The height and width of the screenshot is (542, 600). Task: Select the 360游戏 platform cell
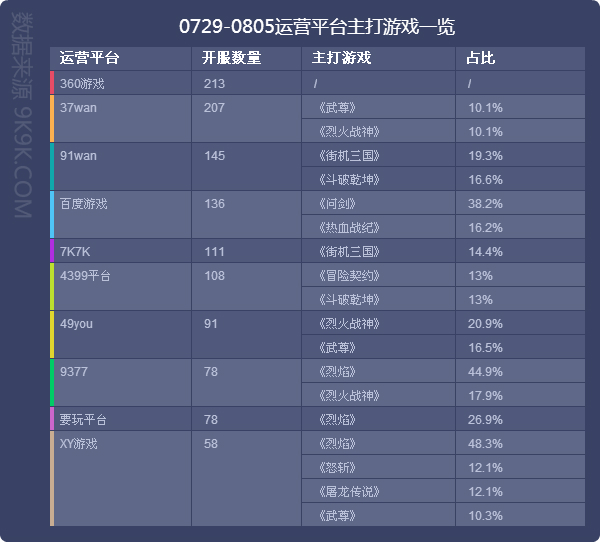pos(121,83)
